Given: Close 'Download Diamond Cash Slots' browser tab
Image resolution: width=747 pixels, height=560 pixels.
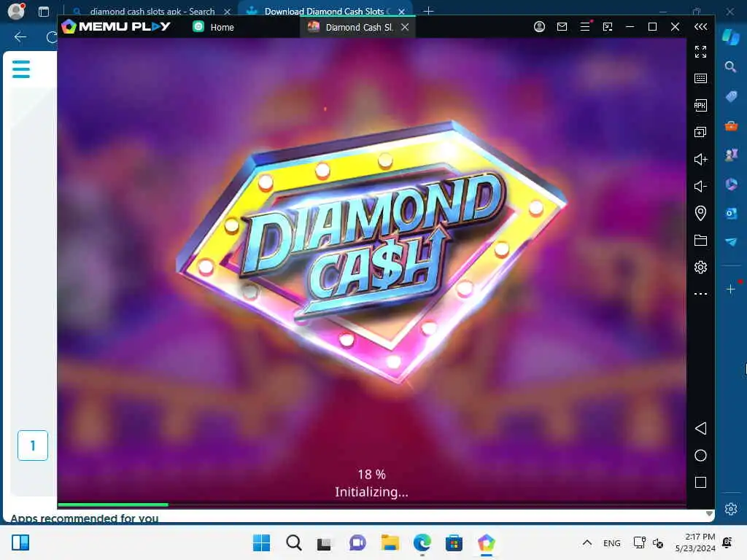Looking at the screenshot, I should [402, 11].
